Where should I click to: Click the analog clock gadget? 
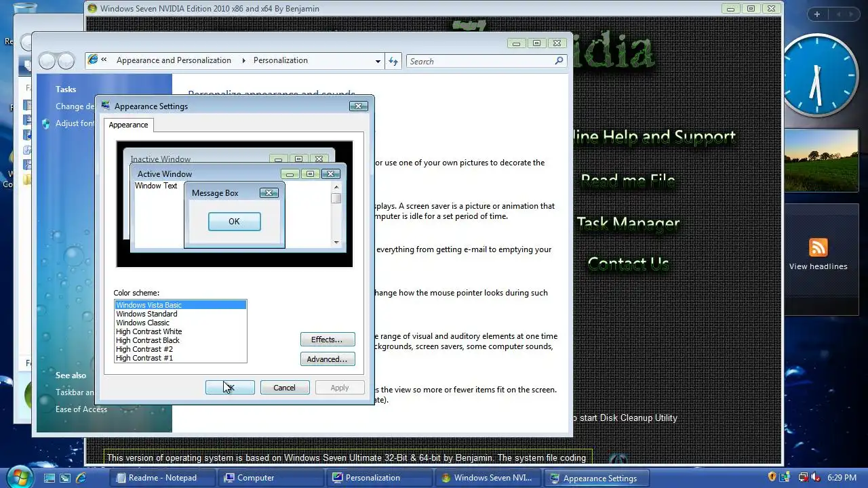818,75
